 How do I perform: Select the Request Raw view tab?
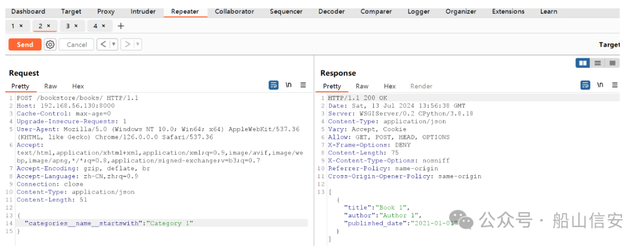point(51,86)
